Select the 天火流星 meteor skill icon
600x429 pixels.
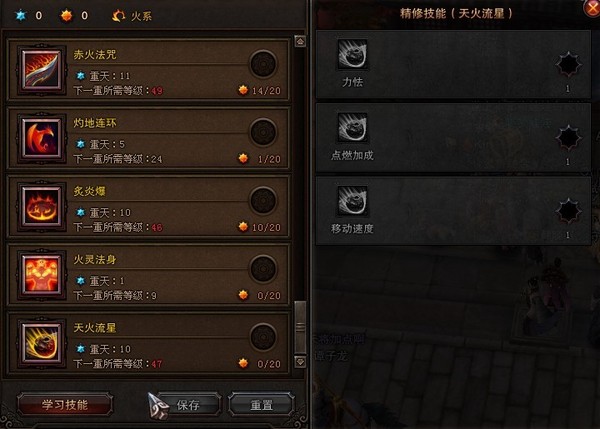pyautogui.click(x=42, y=343)
